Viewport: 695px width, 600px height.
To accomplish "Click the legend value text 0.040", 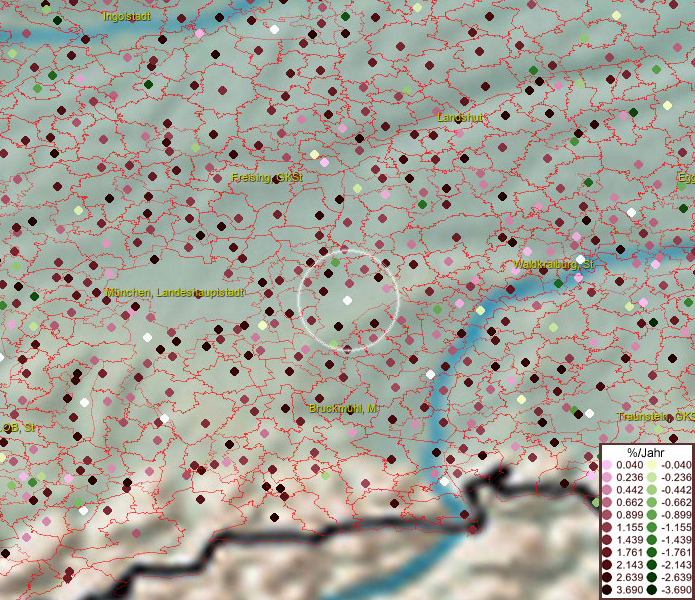I will tap(630, 465).
